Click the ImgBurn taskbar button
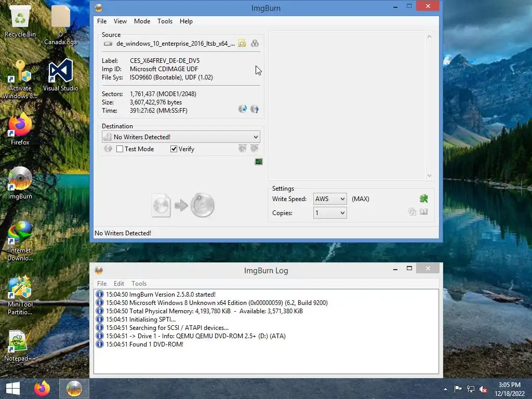 click(x=74, y=389)
